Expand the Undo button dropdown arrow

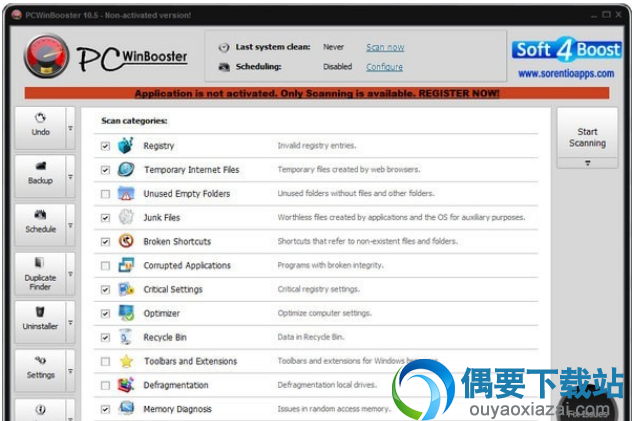tap(70, 128)
